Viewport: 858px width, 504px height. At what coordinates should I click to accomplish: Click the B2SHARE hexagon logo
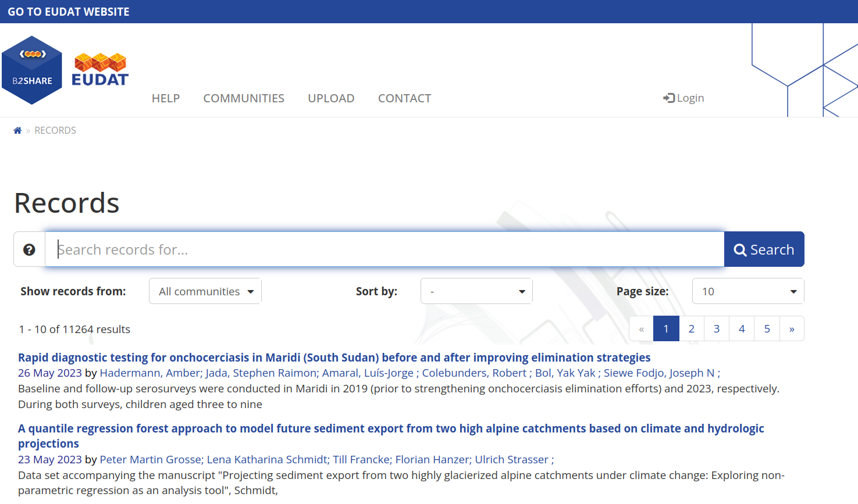[32, 69]
